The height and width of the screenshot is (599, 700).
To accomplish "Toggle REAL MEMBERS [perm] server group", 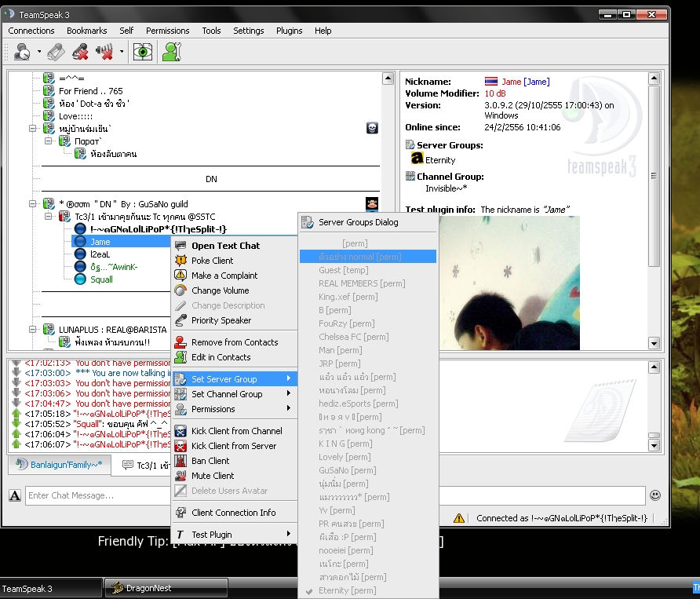I will 368,283.
